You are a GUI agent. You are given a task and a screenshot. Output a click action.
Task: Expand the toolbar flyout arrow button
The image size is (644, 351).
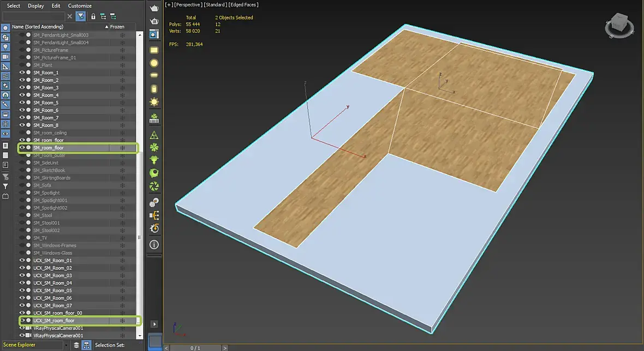click(x=154, y=324)
